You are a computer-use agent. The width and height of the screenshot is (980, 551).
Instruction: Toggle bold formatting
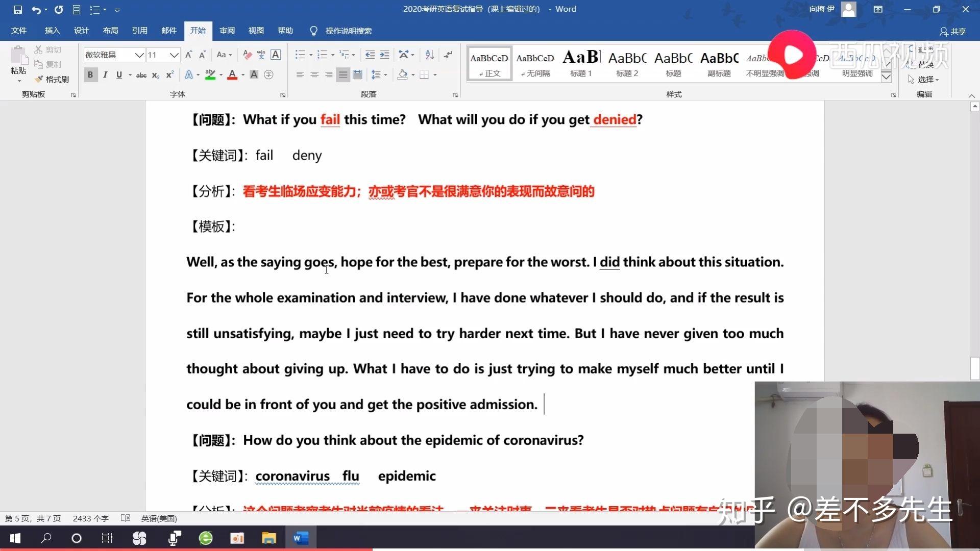[90, 74]
